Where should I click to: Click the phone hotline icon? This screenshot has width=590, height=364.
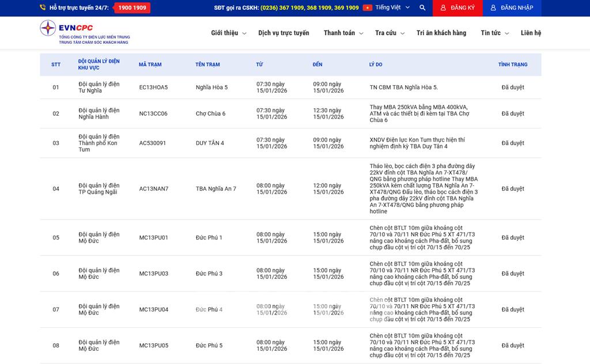(x=43, y=8)
